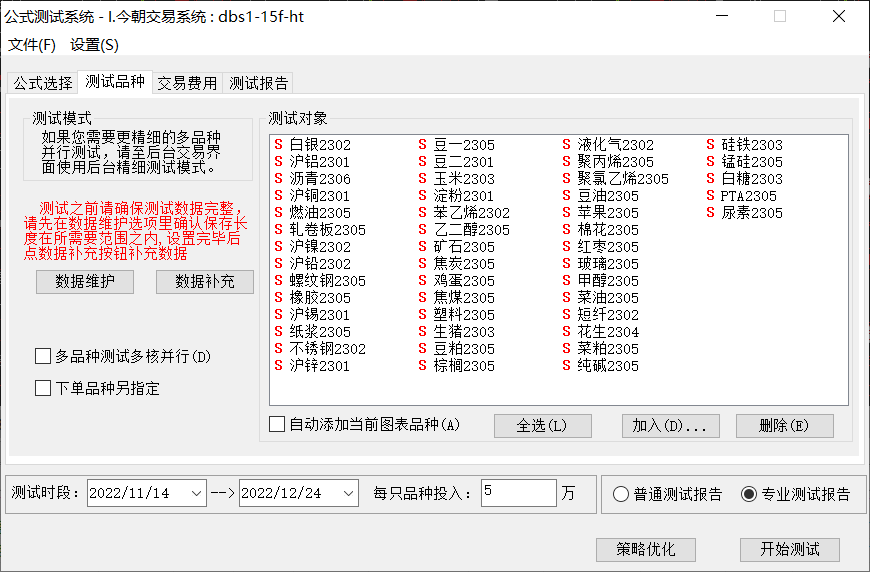Select PTA2305 in the list

tap(748, 196)
